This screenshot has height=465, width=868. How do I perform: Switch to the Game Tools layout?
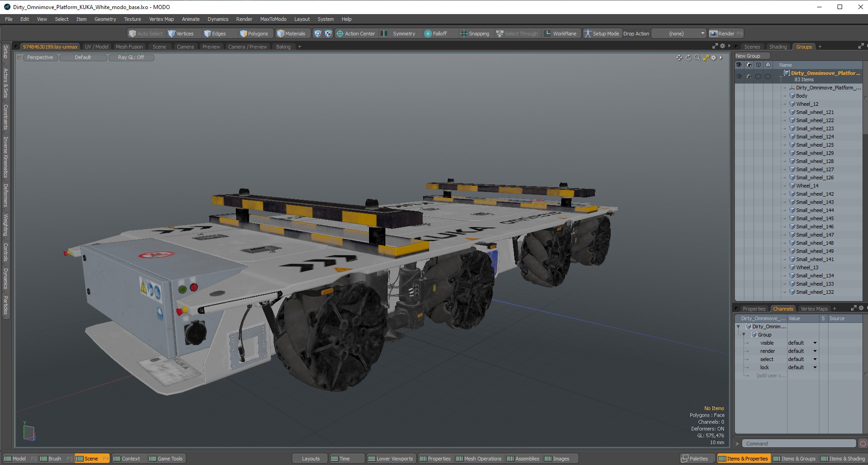(x=166, y=459)
